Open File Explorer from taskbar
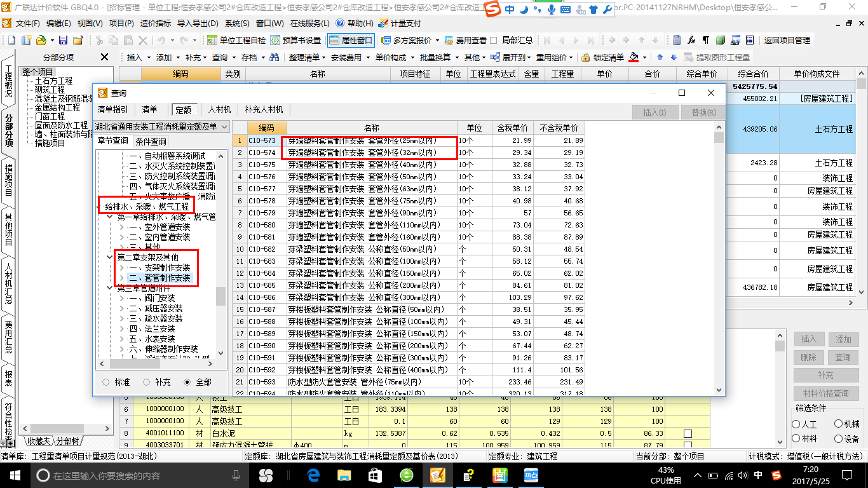Viewport: 868px width, 488px height. click(x=344, y=475)
